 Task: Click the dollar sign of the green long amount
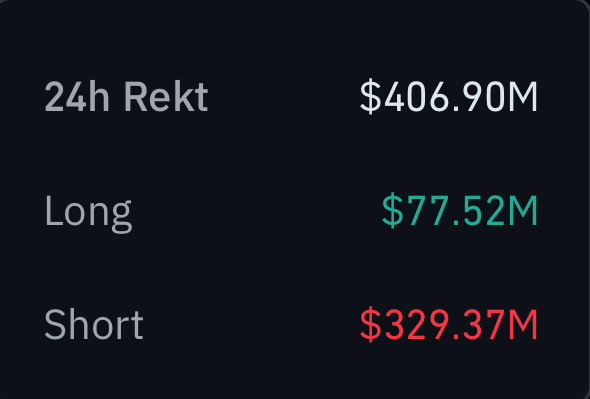(392, 210)
